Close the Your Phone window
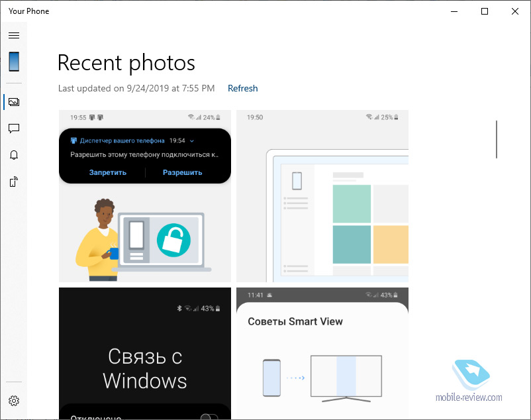Screen dimensions: 531x420 [515, 11]
